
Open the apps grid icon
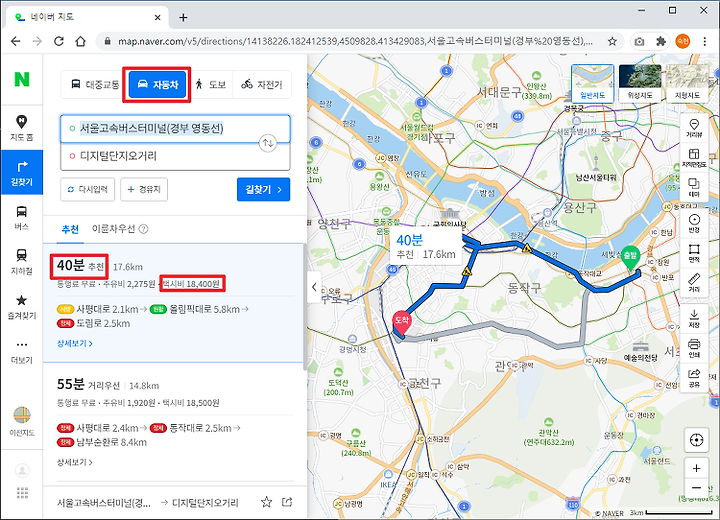22,493
